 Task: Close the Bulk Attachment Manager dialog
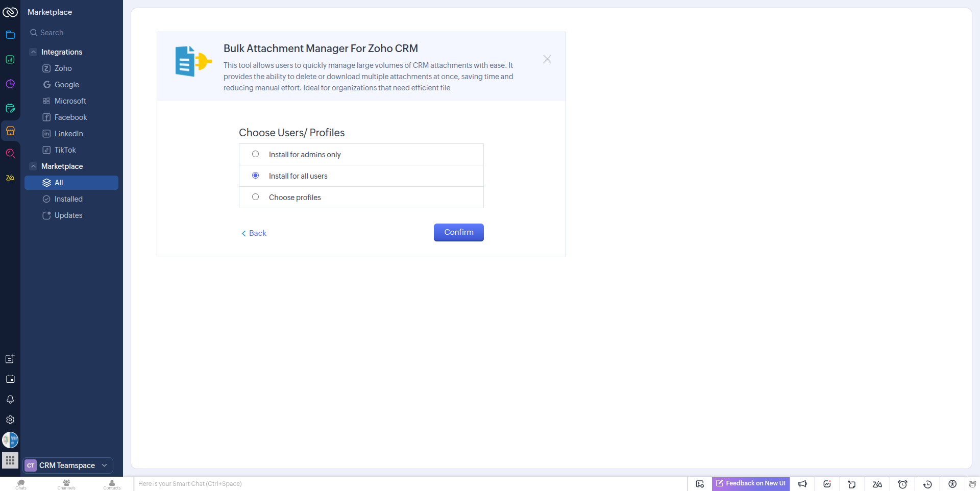point(547,59)
